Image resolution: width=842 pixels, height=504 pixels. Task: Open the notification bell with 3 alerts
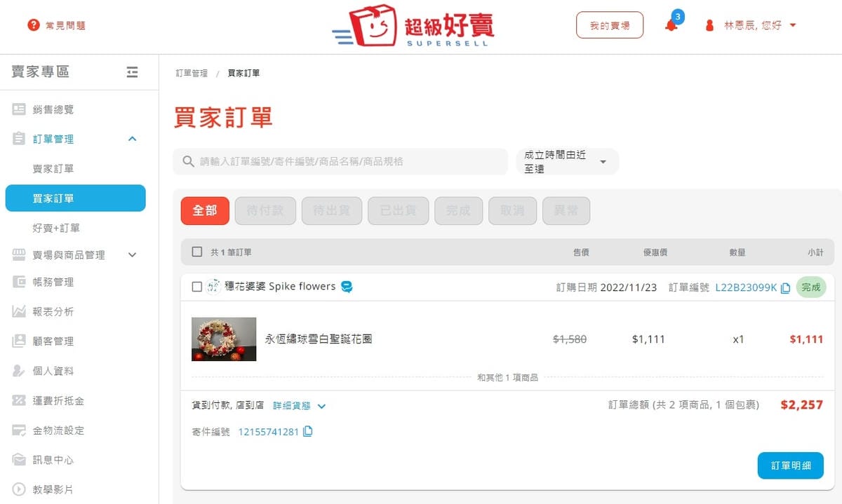click(672, 25)
